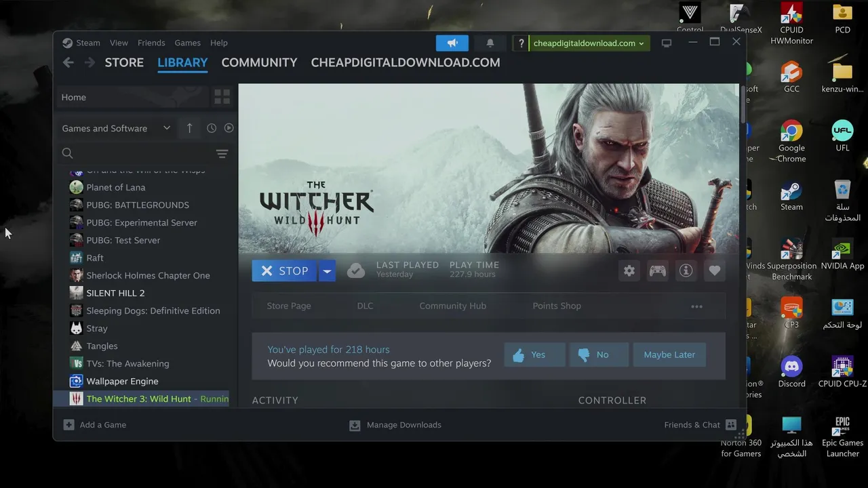The width and height of the screenshot is (868, 488).
Task: Switch to Big Picture mode icon
Action: pos(667,43)
